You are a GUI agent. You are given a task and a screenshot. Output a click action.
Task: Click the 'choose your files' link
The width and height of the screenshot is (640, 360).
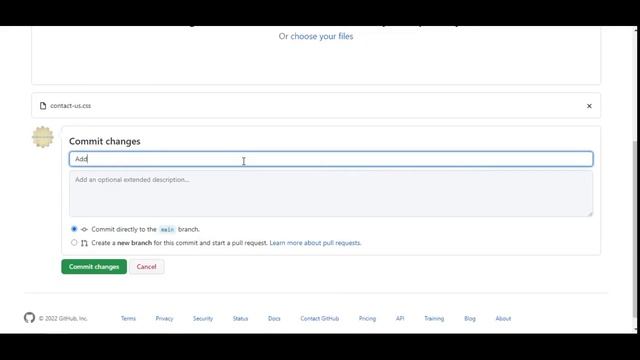[x=322, y=36]
